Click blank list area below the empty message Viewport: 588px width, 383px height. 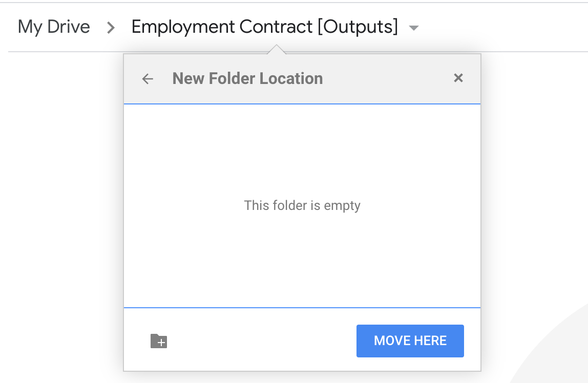pos(302,261)
